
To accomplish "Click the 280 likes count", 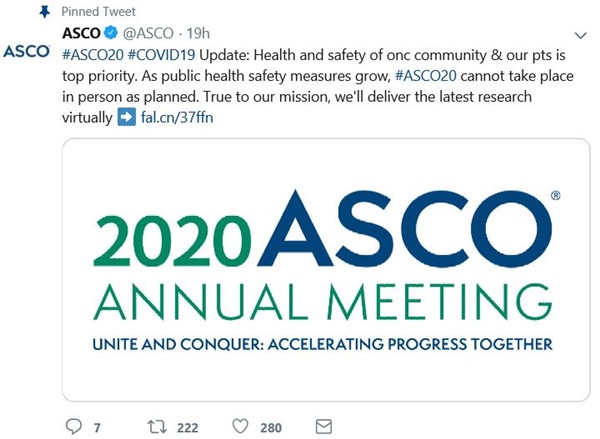I will (271, 428).
